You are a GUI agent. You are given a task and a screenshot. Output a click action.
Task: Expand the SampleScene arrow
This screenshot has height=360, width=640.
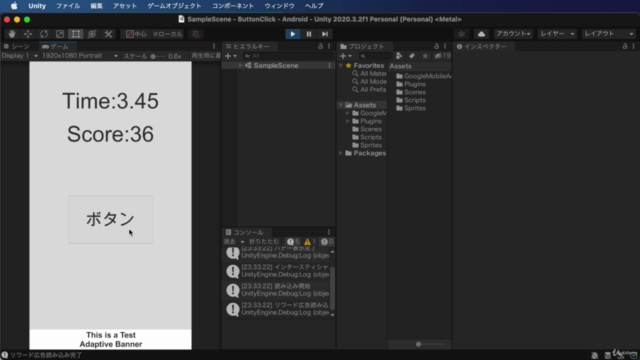pos(240,66)
